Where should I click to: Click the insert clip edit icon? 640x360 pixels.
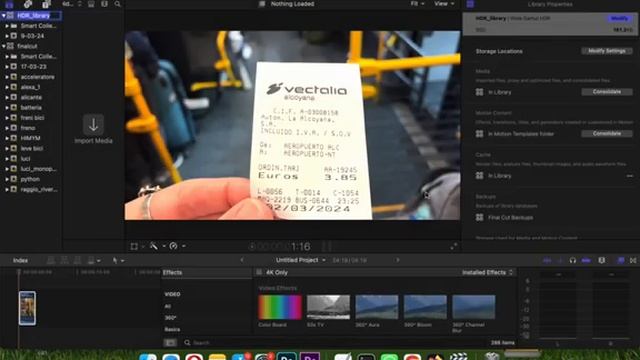(x=64, y=260)
